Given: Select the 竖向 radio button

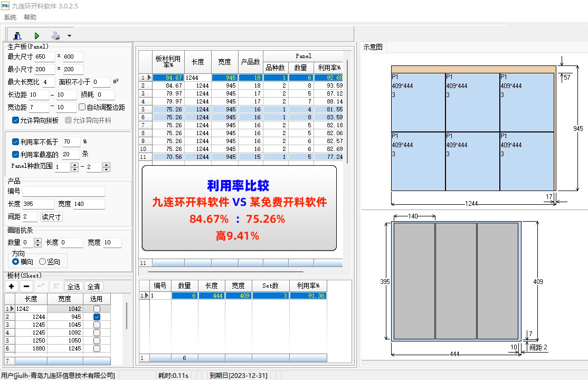Looking at the screenshot, I should coord(42,261).
